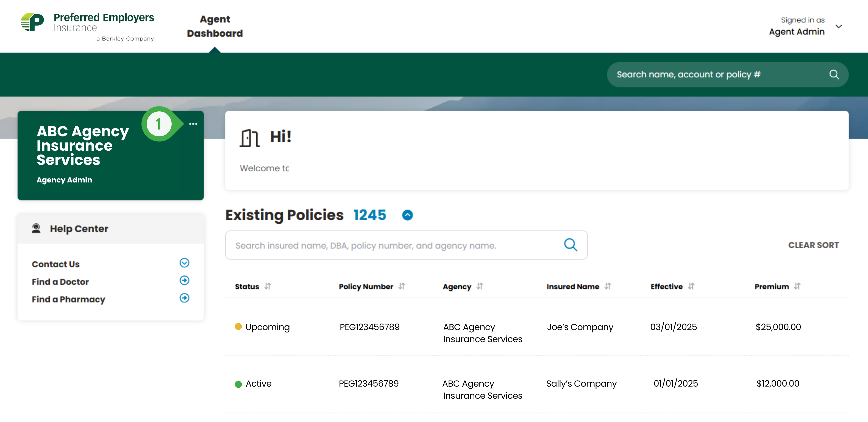
Task: Open the Agent Dashboard tab
Action: pos(215,26)
